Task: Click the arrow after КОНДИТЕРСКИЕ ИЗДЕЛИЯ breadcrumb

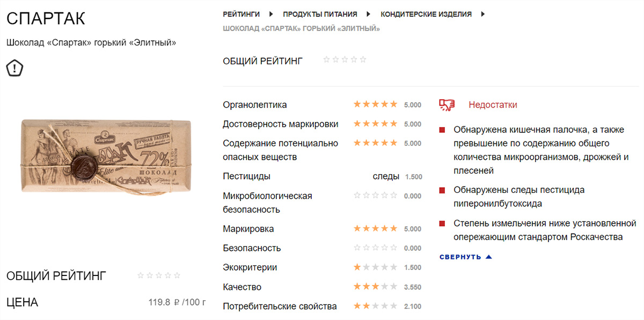Action: pos(483,14)
